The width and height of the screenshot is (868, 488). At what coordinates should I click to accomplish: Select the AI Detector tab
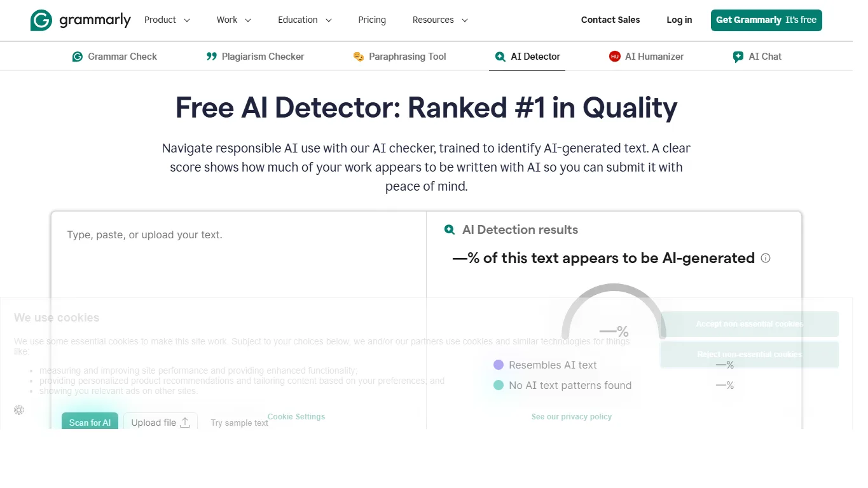tap(527, 57)
